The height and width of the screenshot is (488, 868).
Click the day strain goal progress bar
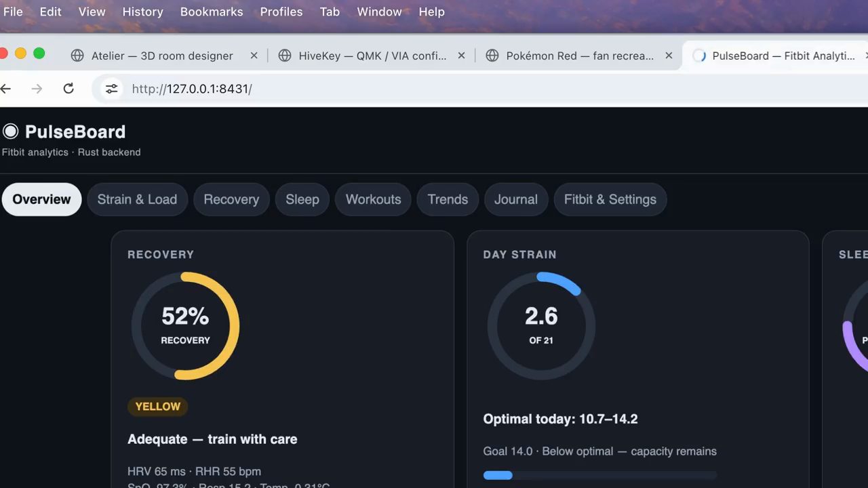click(x=600, y=475)
